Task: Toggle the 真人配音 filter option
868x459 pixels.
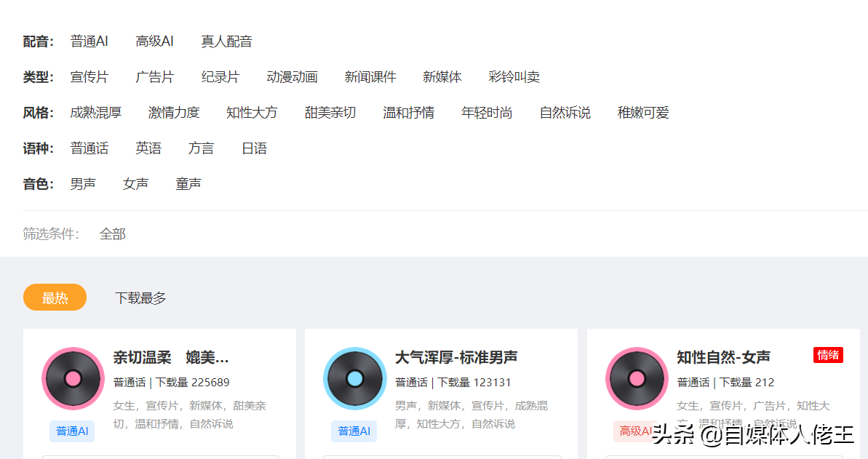Action: coord(226,41)
